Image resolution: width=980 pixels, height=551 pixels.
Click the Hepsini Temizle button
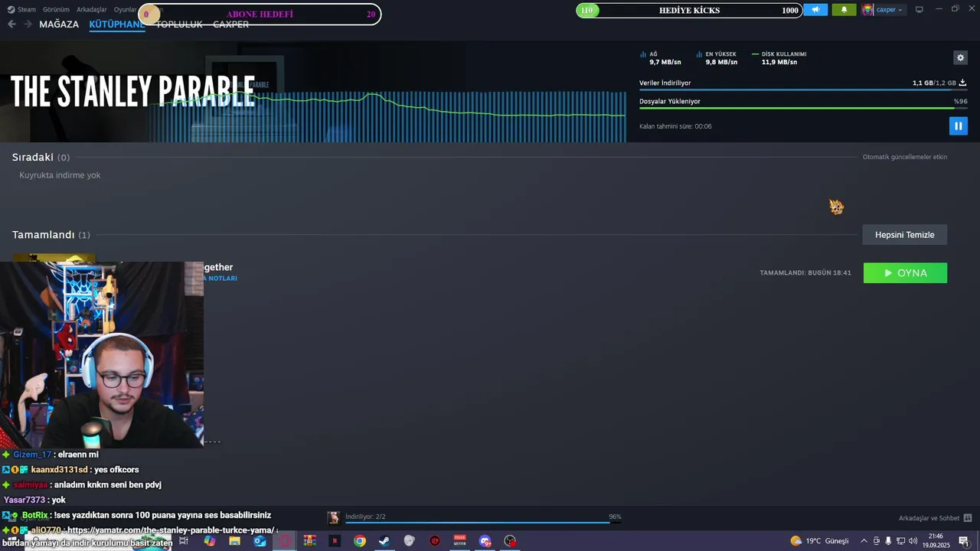pyautogui.click(x=905, y=235)
